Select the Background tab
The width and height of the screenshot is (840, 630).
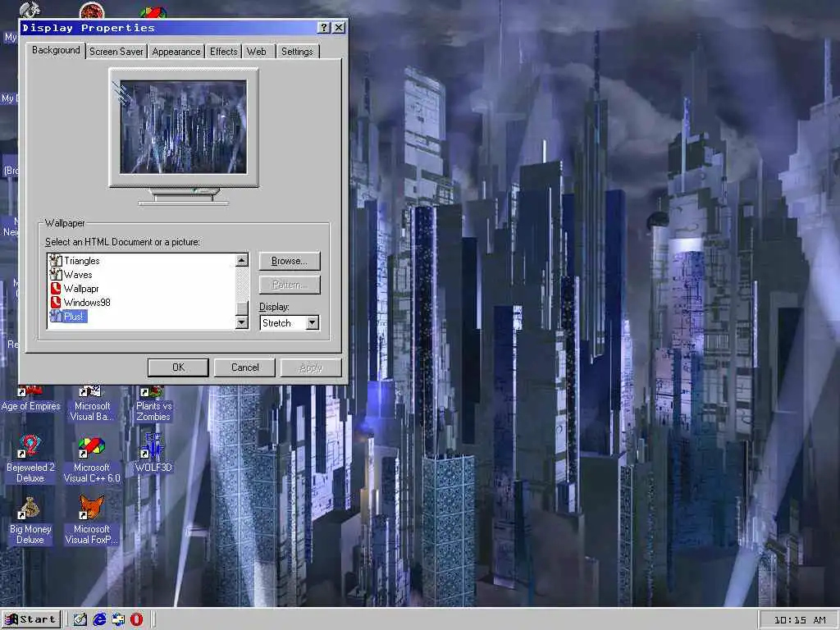tap(56, 50)
